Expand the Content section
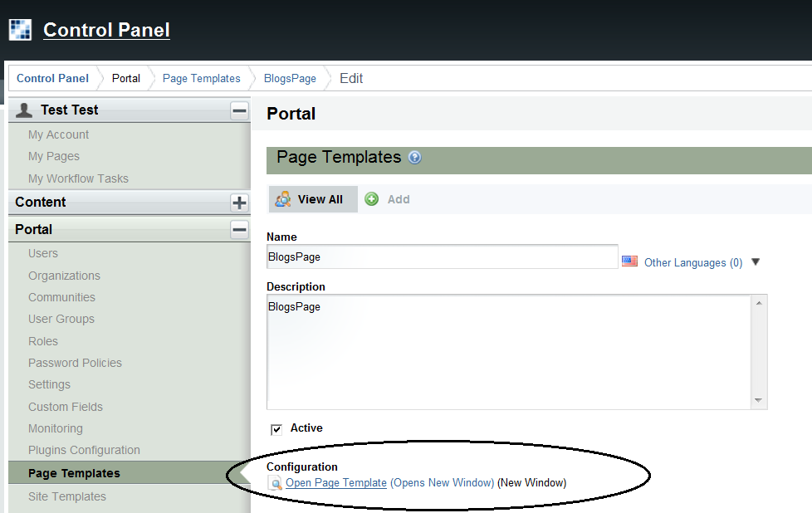 click(239, 203)
